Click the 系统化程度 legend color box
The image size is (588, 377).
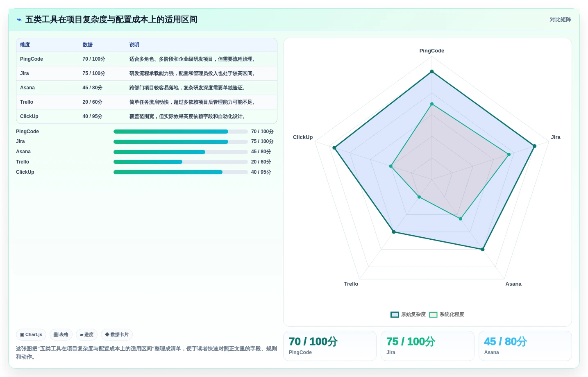433,315
